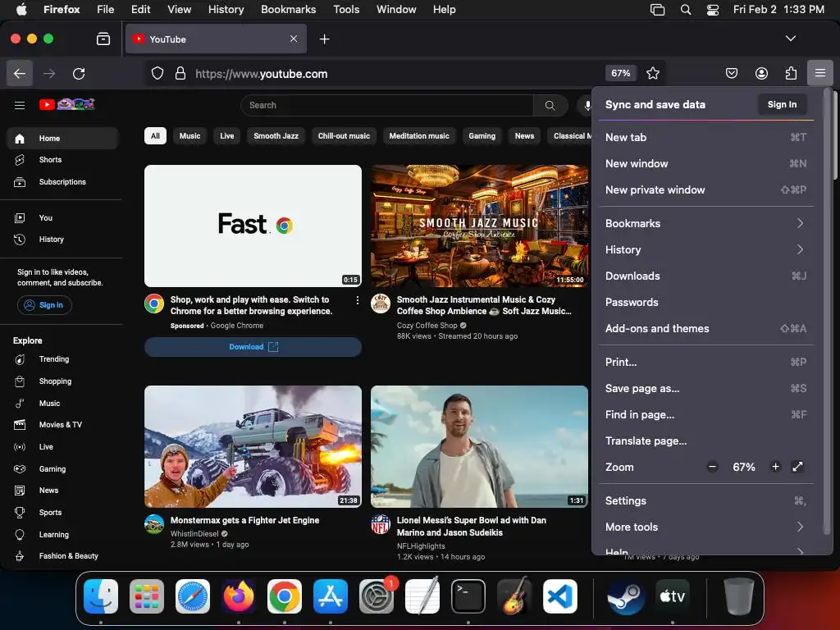Click the address bar URL field
Screen dimensions: 840x630
[396, 74]
